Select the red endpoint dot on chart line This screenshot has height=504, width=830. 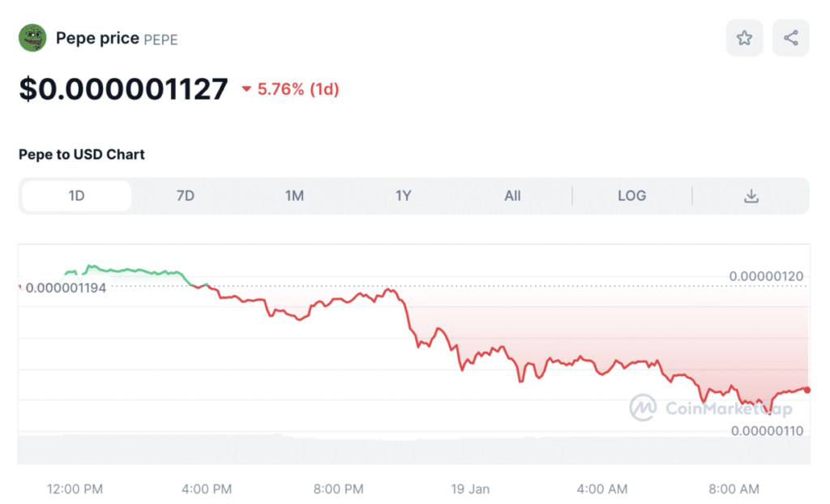[x=806, y=390]
